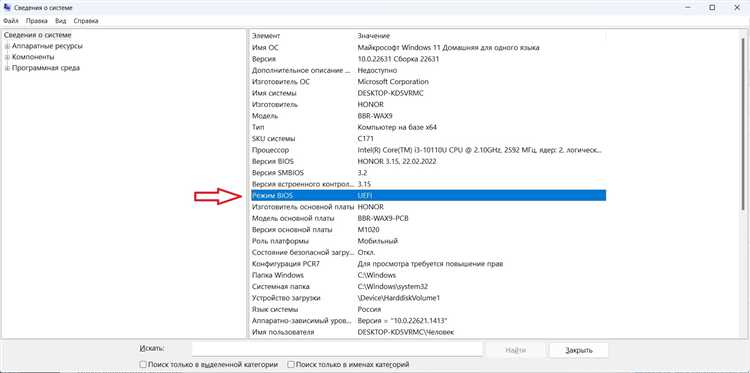Select the Процессор row
The height and width of the screenshot is (373, 750).
(x=428, y=150)
